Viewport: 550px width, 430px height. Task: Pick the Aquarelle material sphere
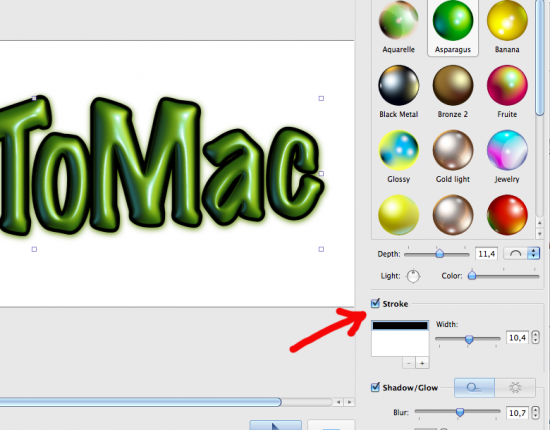[x=398, y=20]
